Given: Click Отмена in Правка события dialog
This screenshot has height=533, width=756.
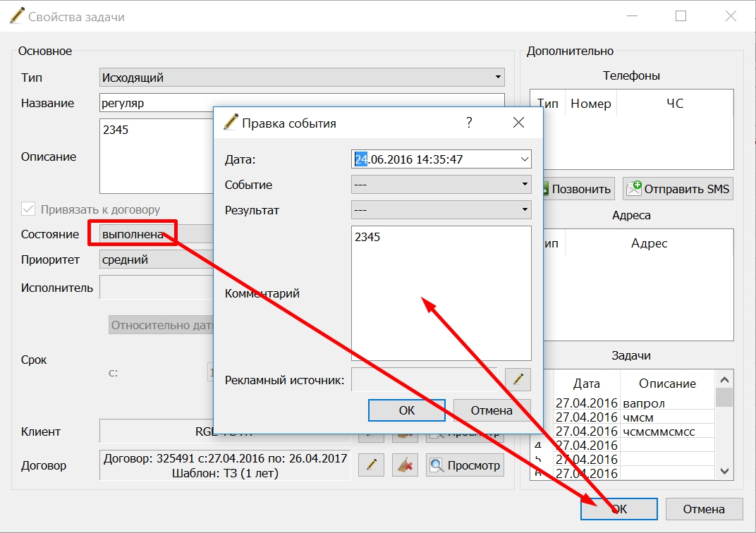Looking at the screenshot, I should click(492, 410).
